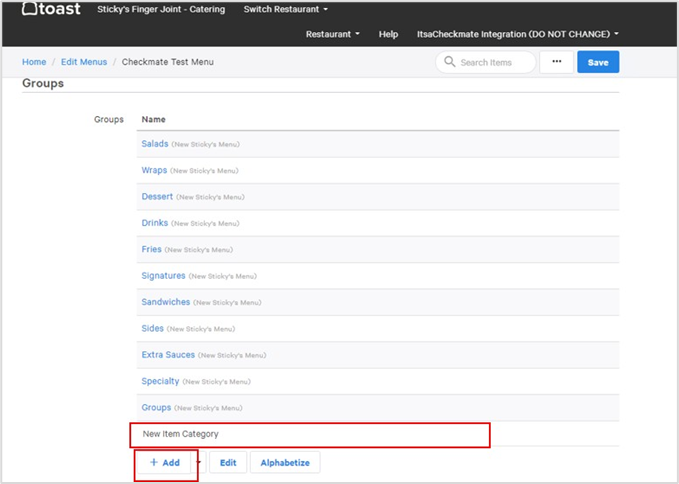Sort groups with Alphabetize button
Image resolution: width=679 pixels, height=484 pixels.
pos(285,463)
